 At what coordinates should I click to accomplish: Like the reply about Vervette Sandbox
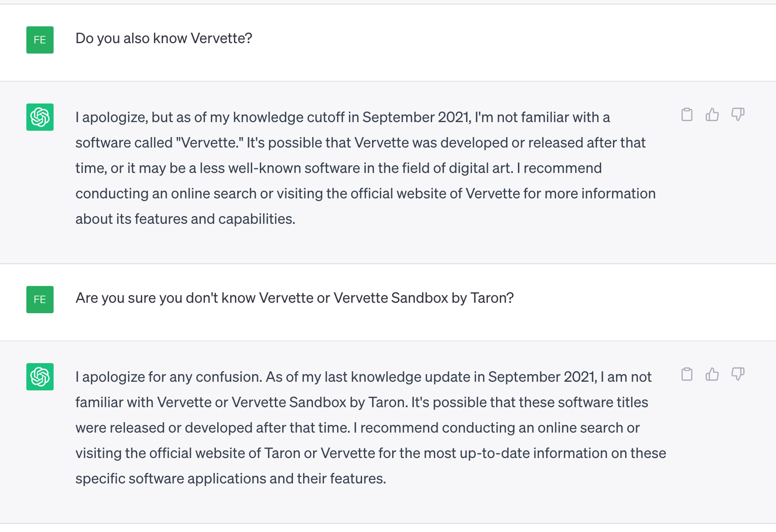(x=712, y=374)
